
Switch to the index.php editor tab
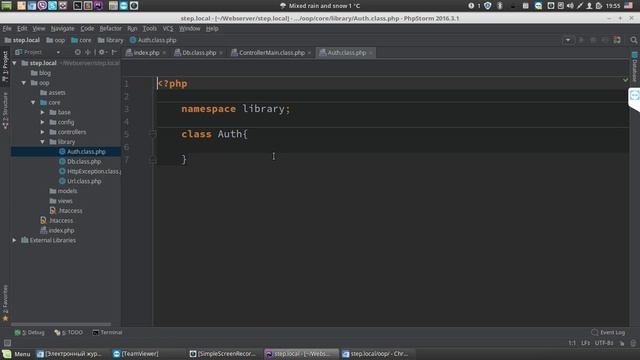(x=146, y=53)
